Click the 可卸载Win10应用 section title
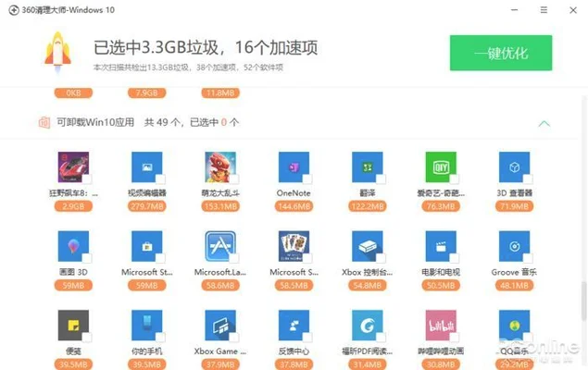Screen dimensions: 588x370 [95, 122]
